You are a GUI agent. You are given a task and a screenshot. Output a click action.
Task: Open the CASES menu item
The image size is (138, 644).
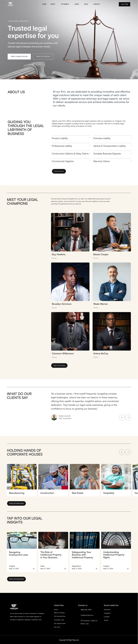76,4
